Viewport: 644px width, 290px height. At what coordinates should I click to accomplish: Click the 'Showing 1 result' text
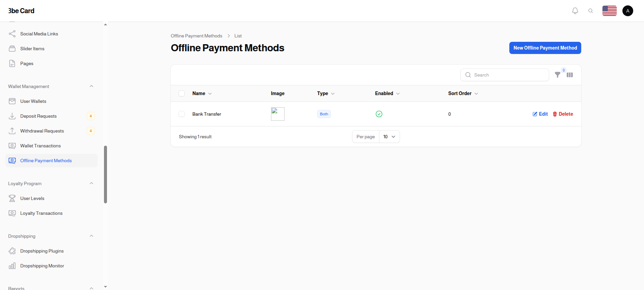tap(195, 137)
